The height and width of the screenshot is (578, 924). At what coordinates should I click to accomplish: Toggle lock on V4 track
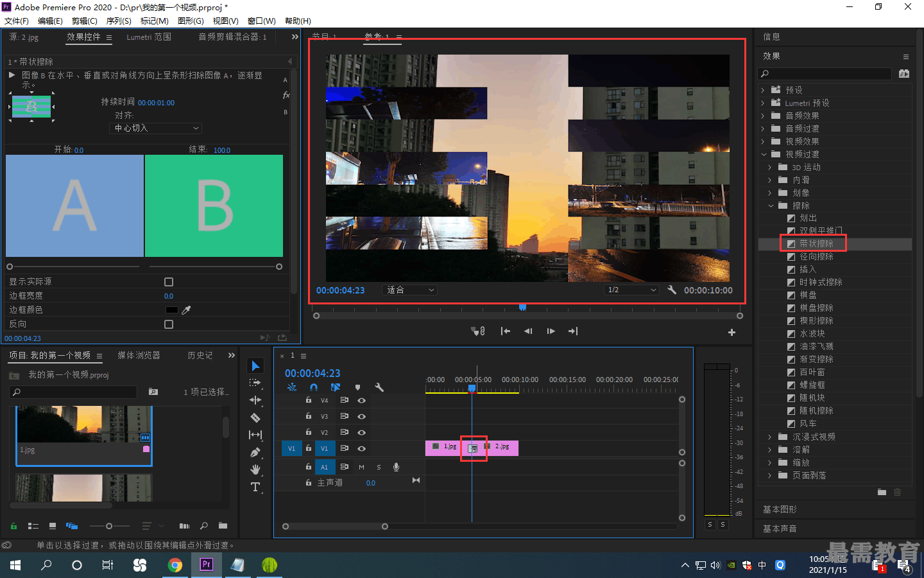tap(309, 399)
